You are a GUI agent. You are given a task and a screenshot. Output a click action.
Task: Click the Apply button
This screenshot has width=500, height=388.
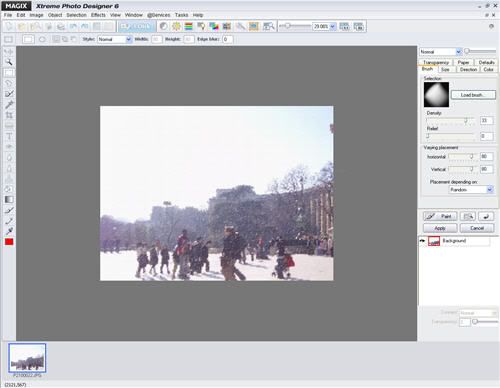click(440, 228)
